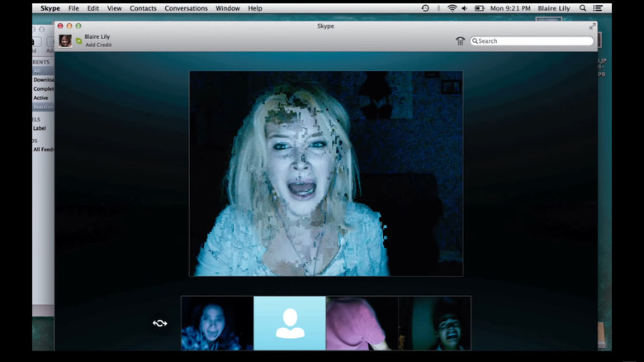Open the Contacts menu
Image resolution: width=644 pixels, height=362 pixels.
[x=143, y=8]
